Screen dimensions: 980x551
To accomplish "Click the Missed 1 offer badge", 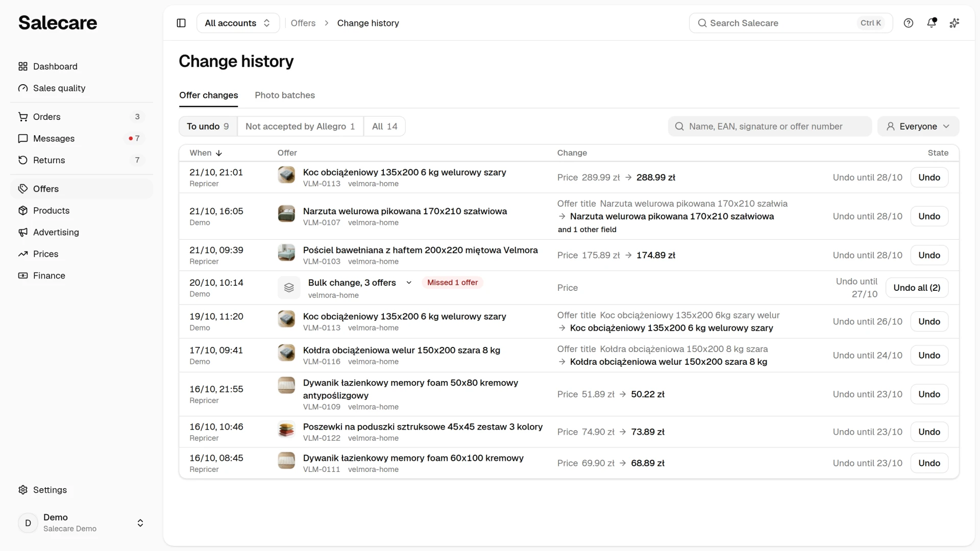I will 452,283.
